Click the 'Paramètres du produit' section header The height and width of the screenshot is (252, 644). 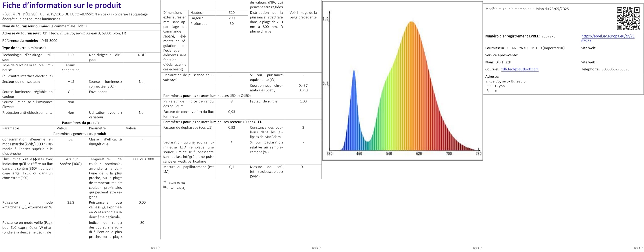tap(80, 123)
